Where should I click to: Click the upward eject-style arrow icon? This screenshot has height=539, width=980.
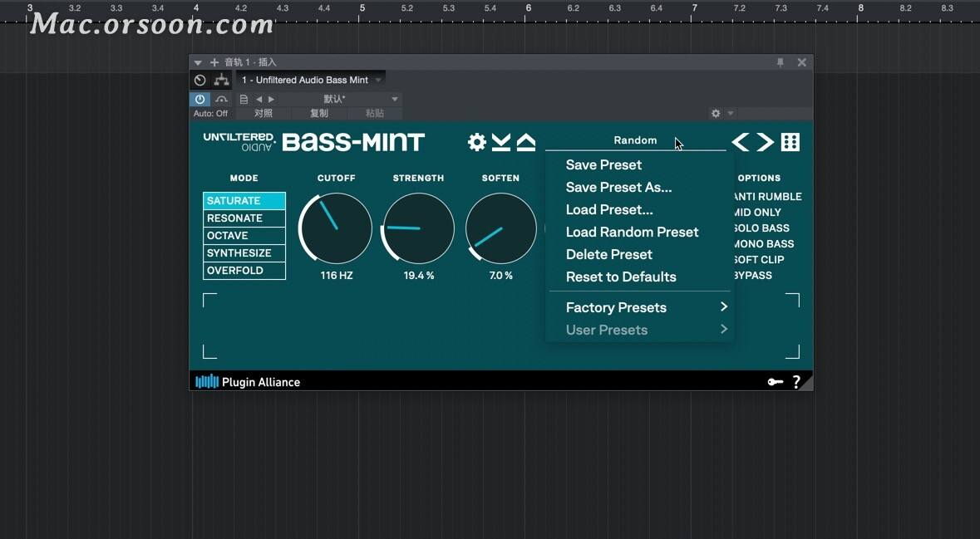click(x=525, y=142)
